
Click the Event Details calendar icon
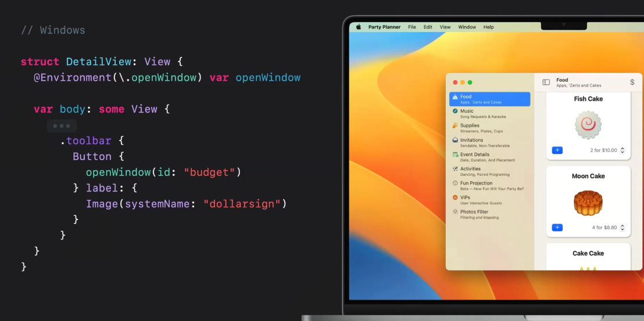point(455,154)
